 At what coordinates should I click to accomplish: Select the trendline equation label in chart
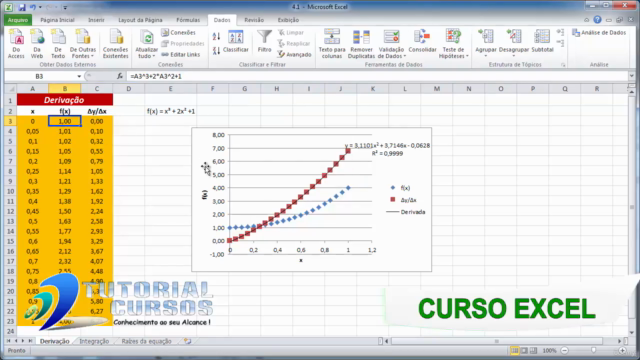(x=387, y=149)
